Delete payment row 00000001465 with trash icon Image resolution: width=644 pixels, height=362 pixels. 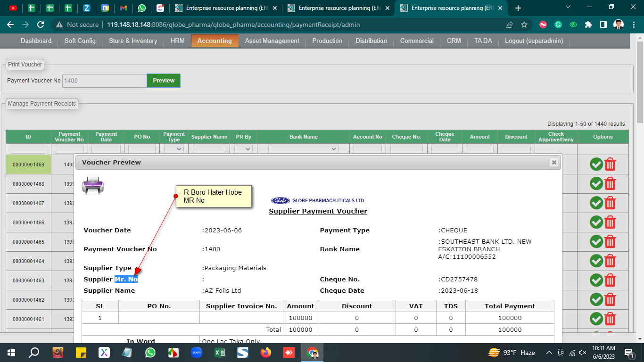[610, 241]
